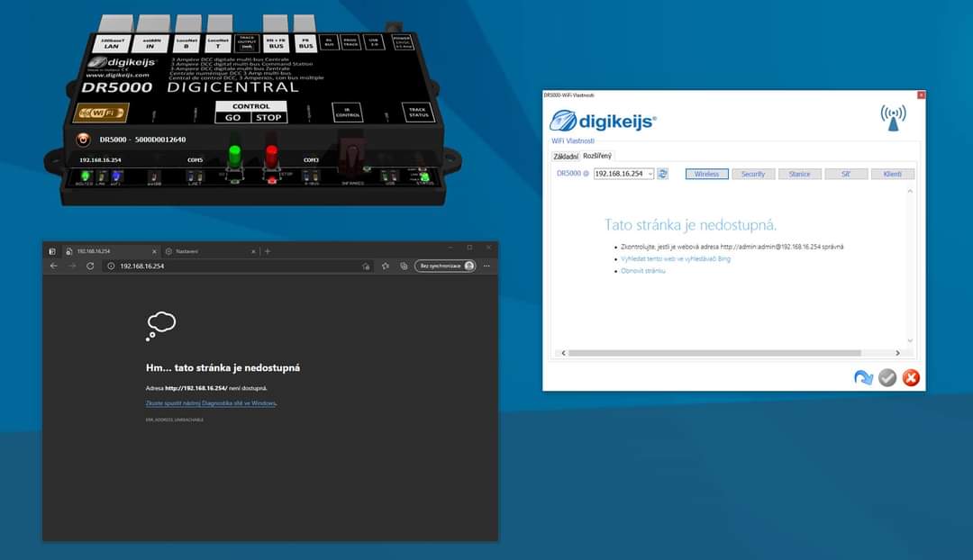Push the red STOP button on device
The image size is (973, 560).
tap(271, 157)
